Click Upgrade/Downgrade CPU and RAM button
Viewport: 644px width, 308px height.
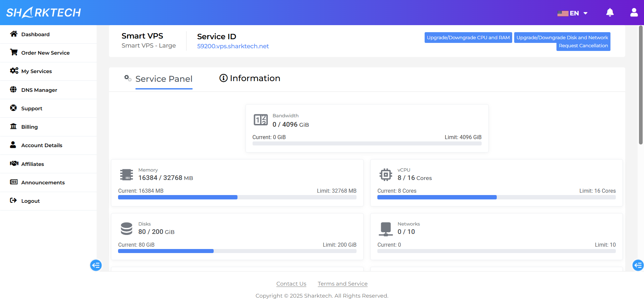[x=468, y=38]
